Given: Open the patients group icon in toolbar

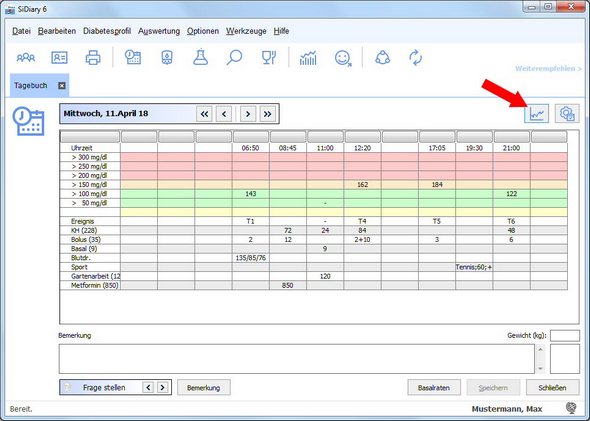Looking at the screenshot, I should (x=26, y=58).
